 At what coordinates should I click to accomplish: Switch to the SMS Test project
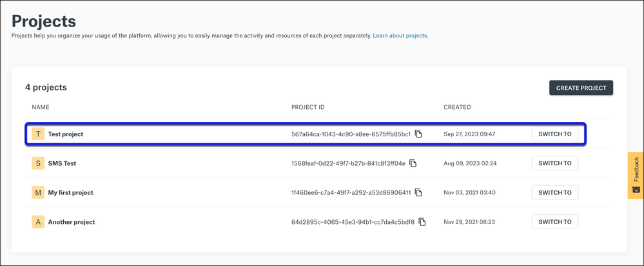click(x=555, y=163)
